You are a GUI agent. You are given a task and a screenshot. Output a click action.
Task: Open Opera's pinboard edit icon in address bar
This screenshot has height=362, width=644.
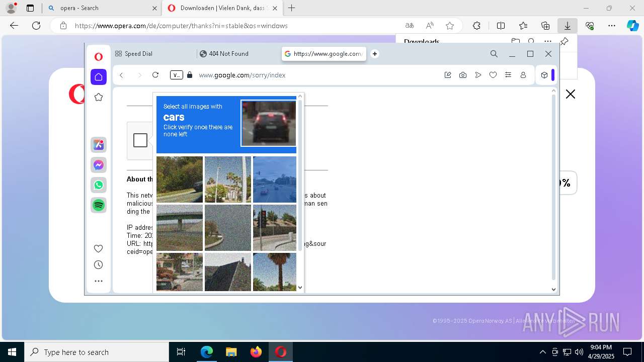tap(448, 75)
